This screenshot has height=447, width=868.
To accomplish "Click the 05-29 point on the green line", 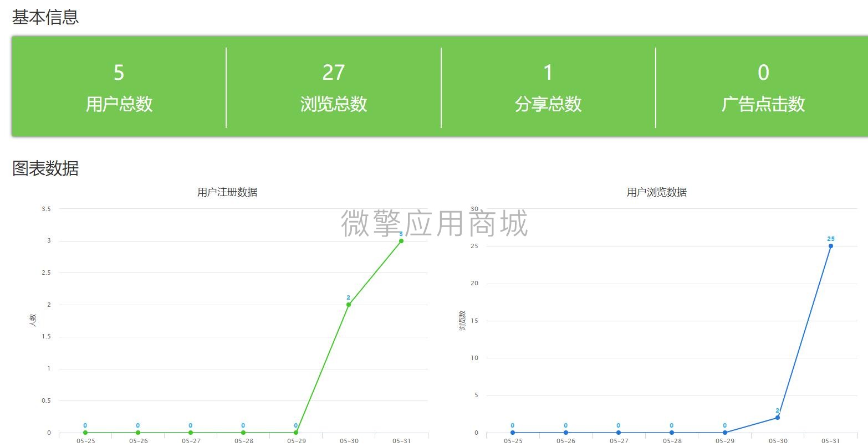I will [296, 433].
